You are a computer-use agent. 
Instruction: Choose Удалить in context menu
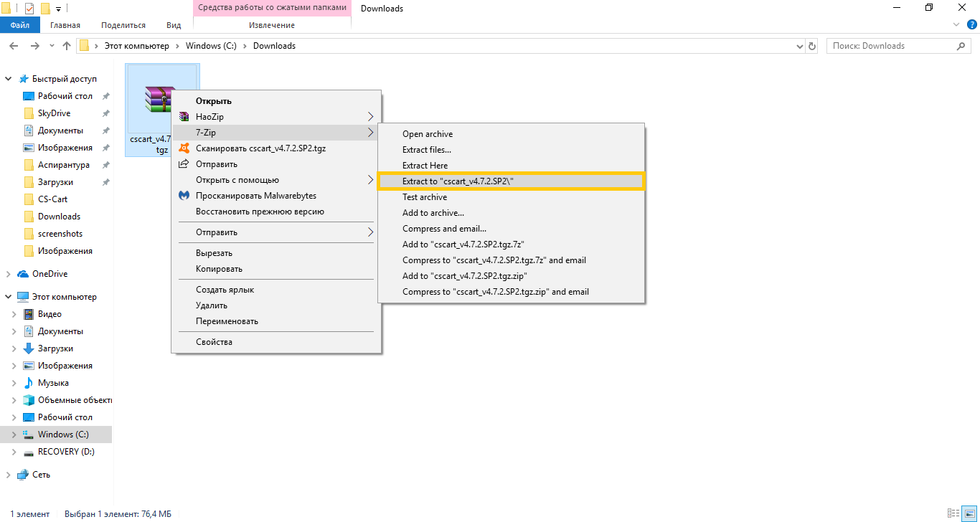(x=275, y=305)
